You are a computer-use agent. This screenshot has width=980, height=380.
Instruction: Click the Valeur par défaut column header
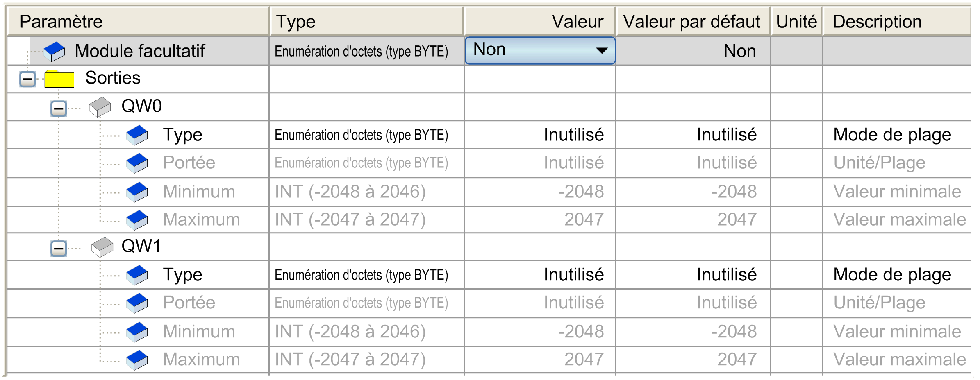pyautogui.click(x=692, y=21)
